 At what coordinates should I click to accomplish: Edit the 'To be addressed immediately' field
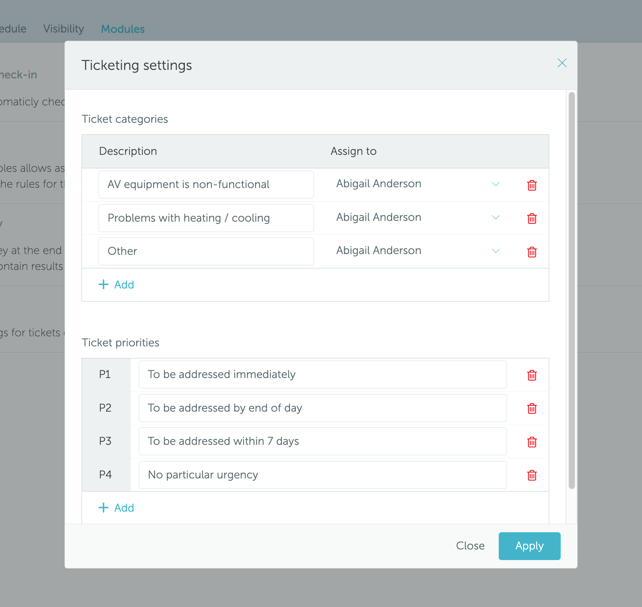(x=322, y=375)
